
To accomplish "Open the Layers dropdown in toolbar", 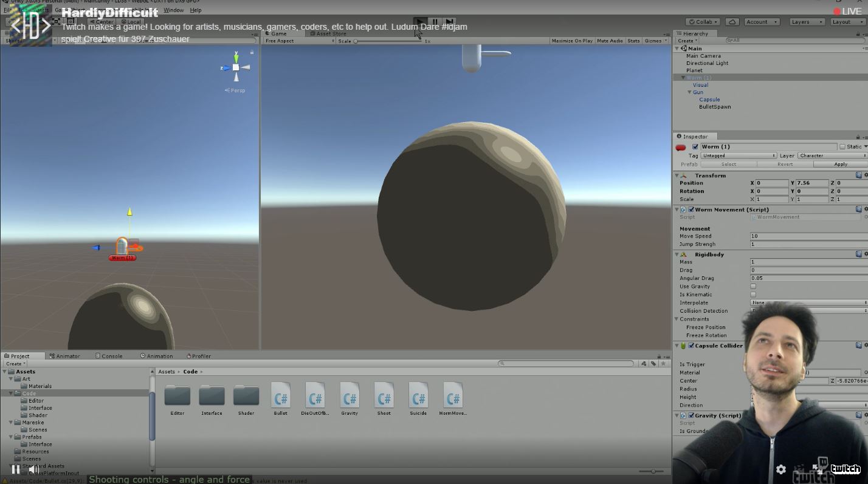I will [x=807, y=22].
